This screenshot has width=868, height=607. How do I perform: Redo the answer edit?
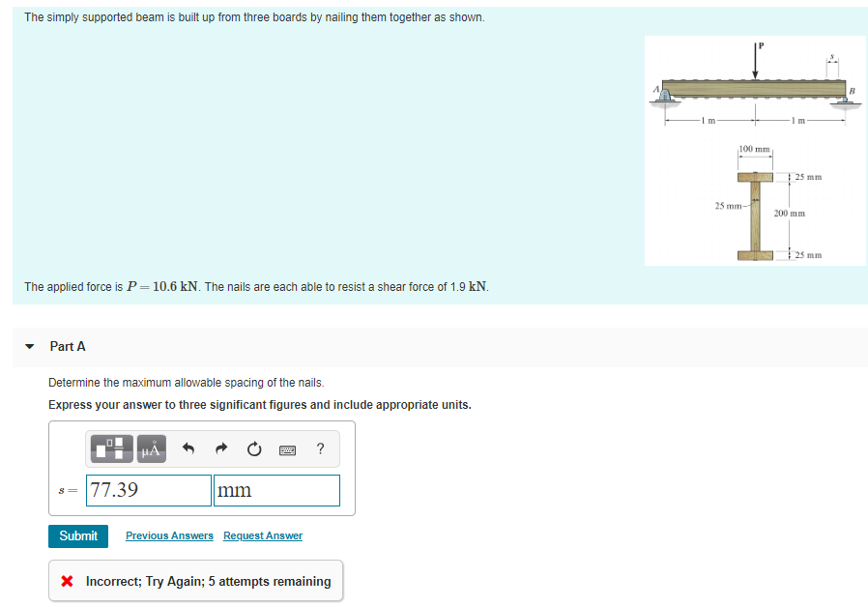[221, 448]
